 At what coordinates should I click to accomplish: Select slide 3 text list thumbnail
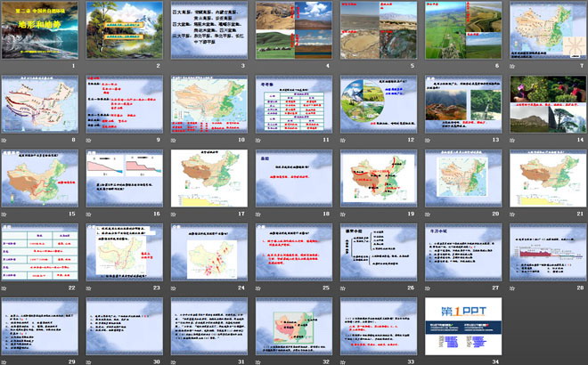pyautogui.click(x=209, y=30)
